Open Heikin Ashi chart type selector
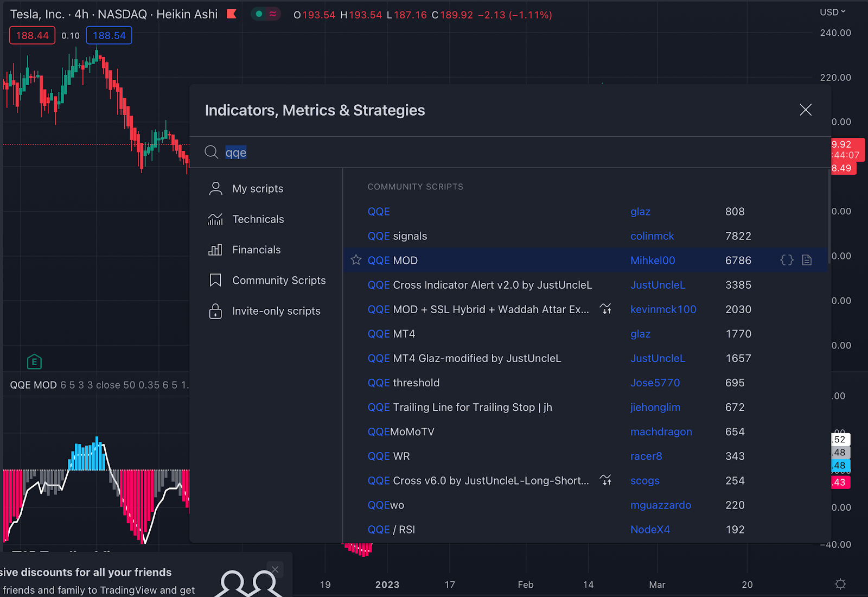The width and height of the screenshot is (868, 597). [187, 14]
